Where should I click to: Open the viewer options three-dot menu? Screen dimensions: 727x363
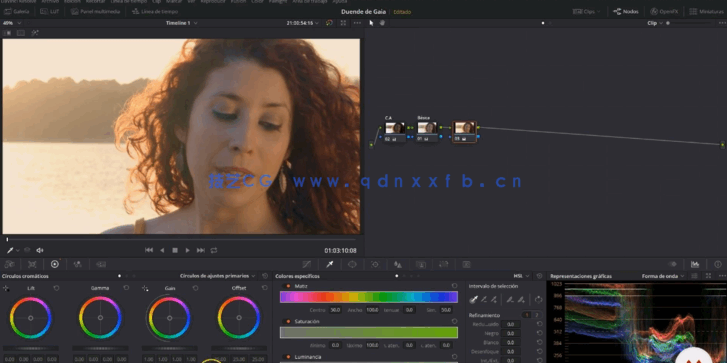click(357, 23)
